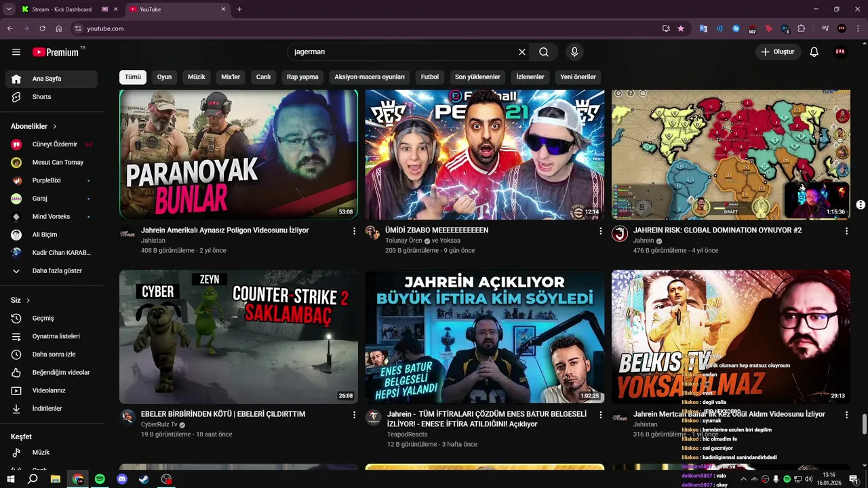Open the Windows Start menu
Screen dimensions: 868x488
point(11,479)
